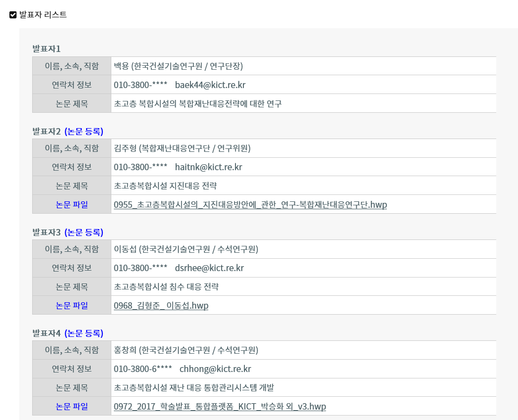This screenshot has width=518, height=420.
Task: Click the 논문 파일 label in 발표자3 table
Action: coord(72,305)
